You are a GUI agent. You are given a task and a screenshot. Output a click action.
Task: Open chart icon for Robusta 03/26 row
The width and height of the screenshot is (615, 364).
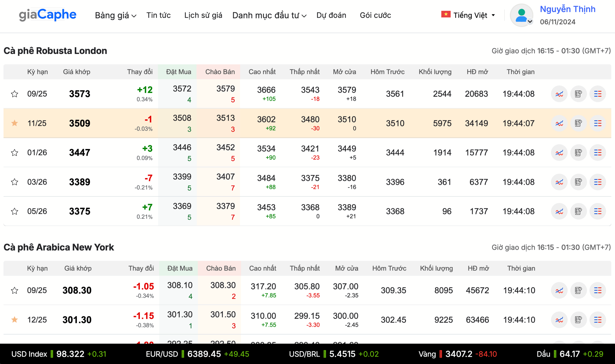point(559,182)
